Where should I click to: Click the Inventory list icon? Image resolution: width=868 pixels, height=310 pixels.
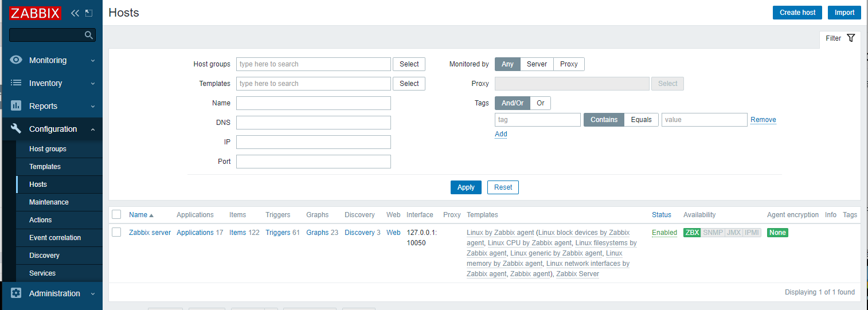click(16, 83)
